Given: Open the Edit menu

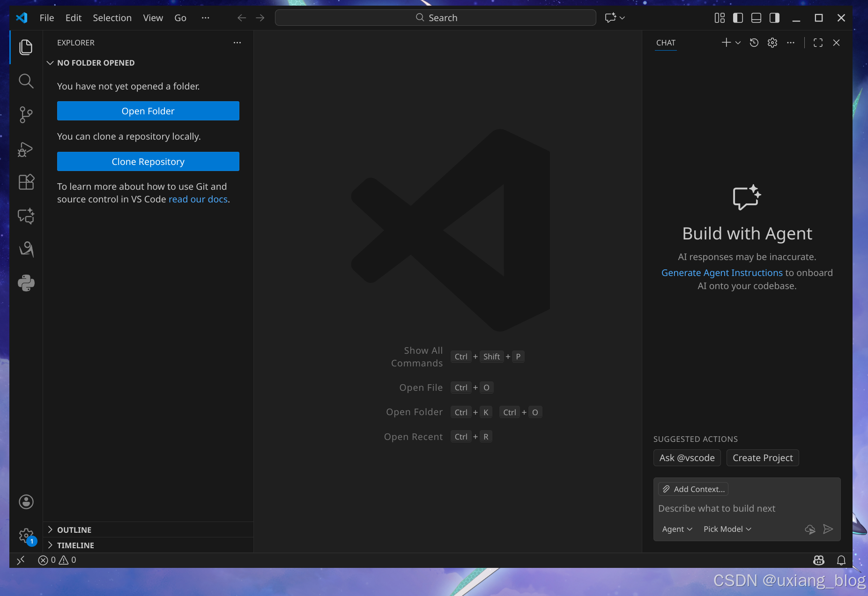Looking at the screenshot, I should tap(74, 18).
